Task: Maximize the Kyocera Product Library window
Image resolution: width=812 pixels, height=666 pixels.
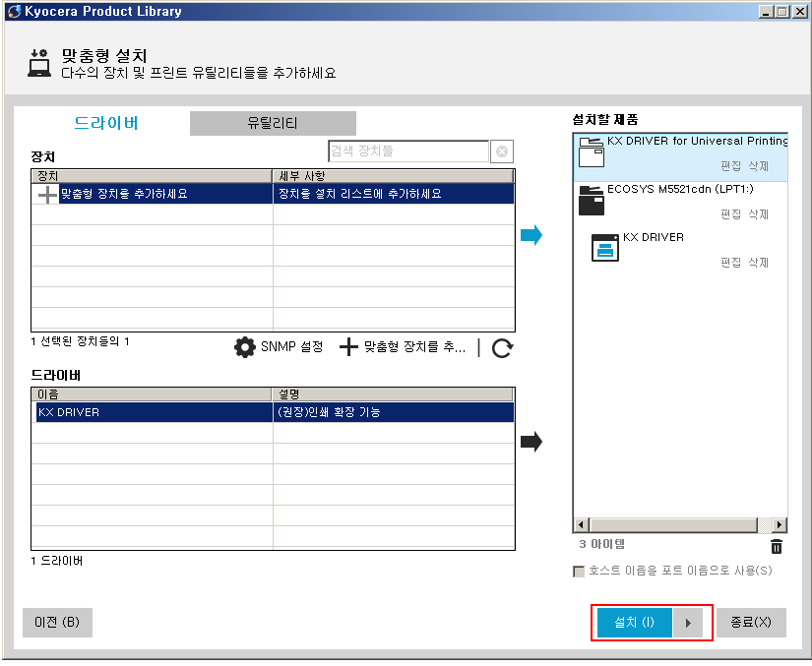Action: coord(783,12)
